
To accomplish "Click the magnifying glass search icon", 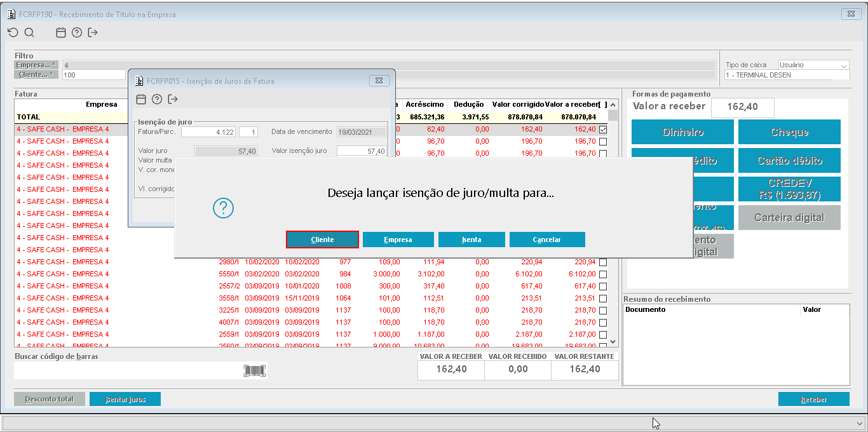I will [29, 32].
